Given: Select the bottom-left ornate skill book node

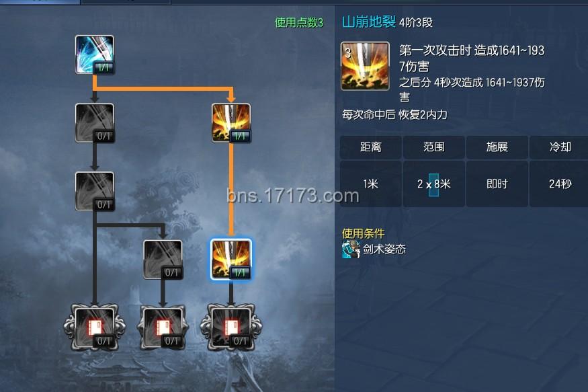Looking at the screenshot, I should [95, 327].
